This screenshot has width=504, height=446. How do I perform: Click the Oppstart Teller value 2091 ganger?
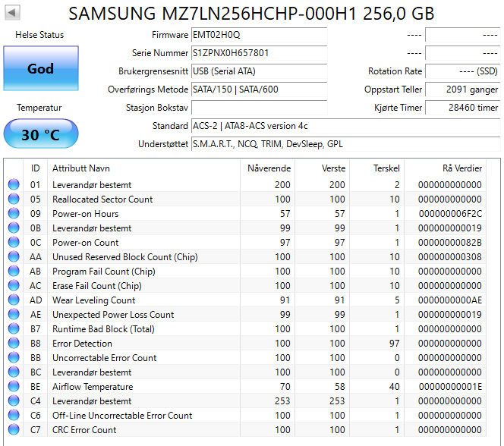point(463,90)
